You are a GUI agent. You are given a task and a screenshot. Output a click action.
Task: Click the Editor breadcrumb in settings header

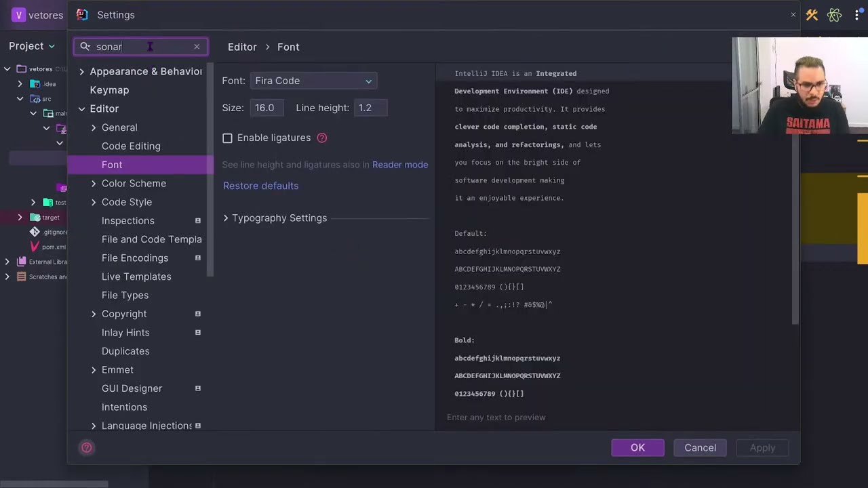pos(242,47)
